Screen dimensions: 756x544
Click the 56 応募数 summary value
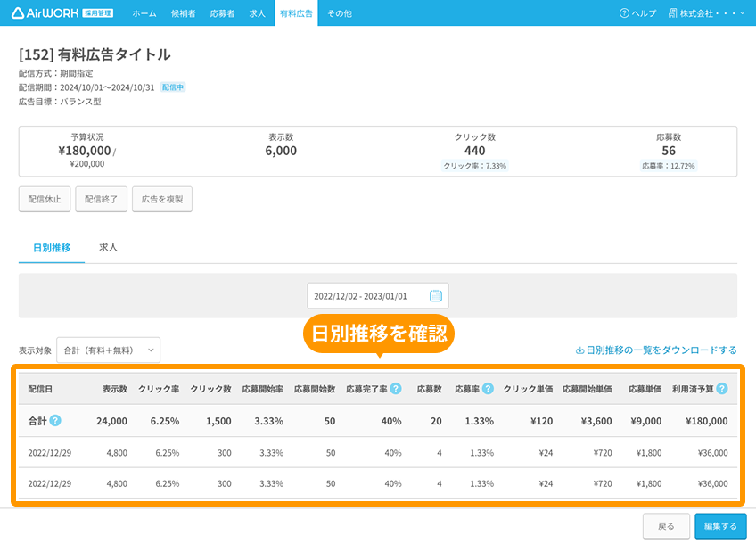pos(669,151)
